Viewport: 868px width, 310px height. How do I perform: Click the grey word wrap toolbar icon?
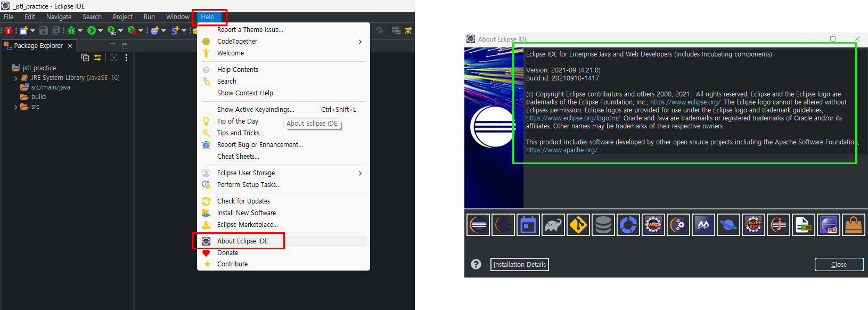(x=396, y=30)
